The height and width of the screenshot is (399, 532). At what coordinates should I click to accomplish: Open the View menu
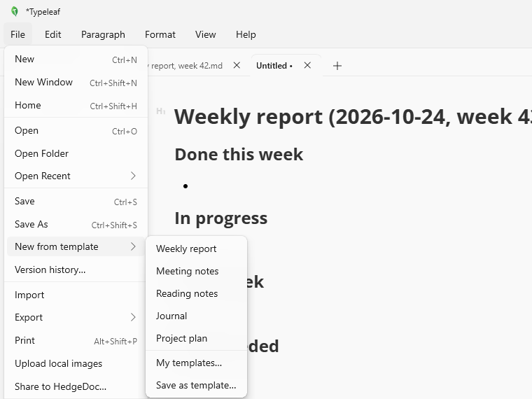pyautogui.click(x=205, y=34)
